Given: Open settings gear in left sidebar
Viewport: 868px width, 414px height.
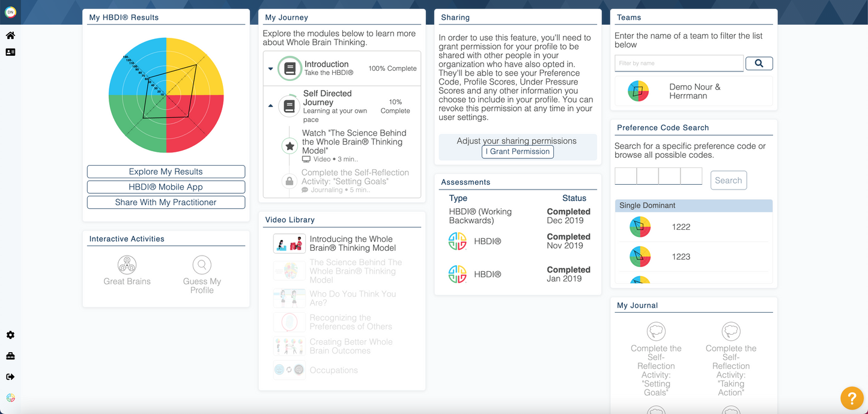Looking at the screenshot, I should coord(10,335).
